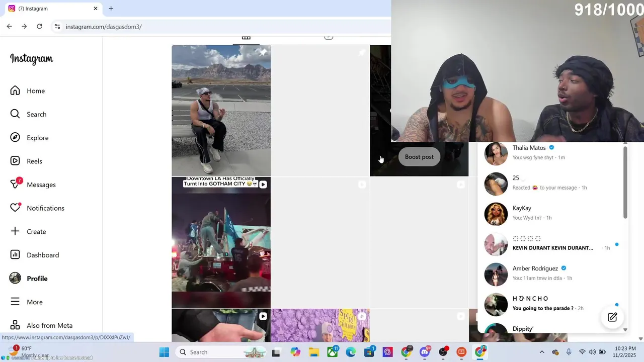Open Copilot from the taskbar

click(295, 352)
